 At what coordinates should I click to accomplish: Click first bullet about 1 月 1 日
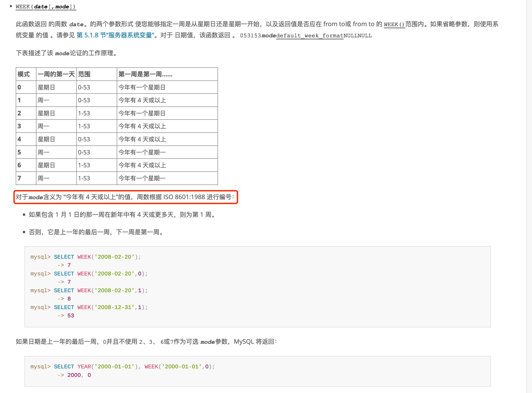click(x=123, y=215)
